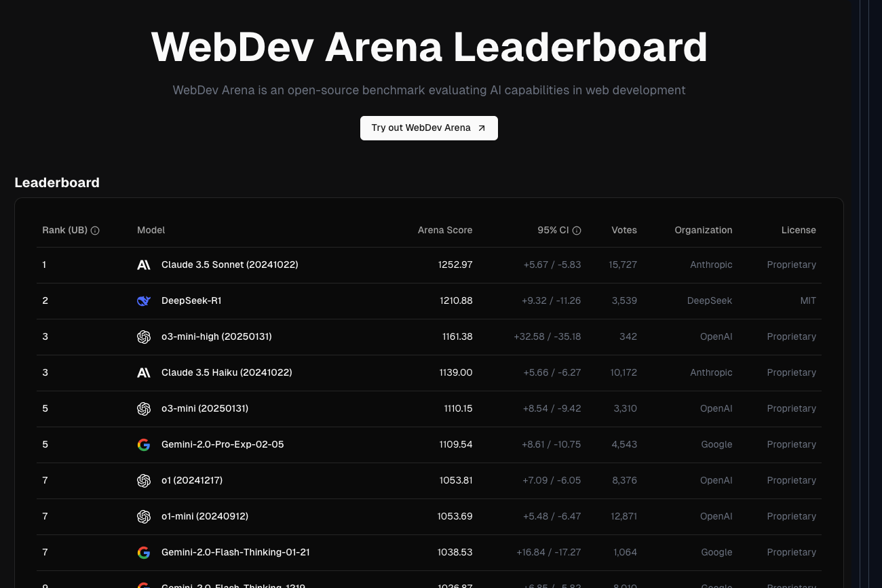Click the WebDev Arena Leaderboard page title
The height and width of the screenshot is (588, 882).
(429, 47)
